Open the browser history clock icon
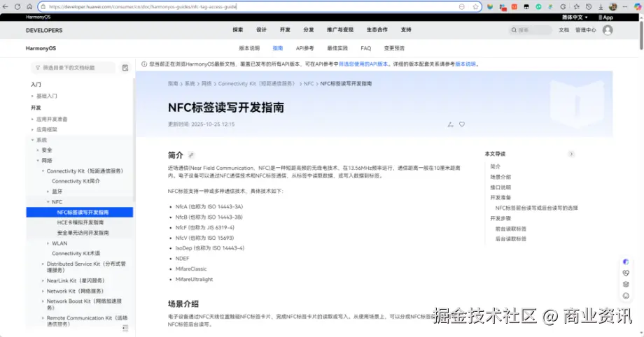This screenshot has height=337, width=644. pyautogui.click(x=589, y=6)
